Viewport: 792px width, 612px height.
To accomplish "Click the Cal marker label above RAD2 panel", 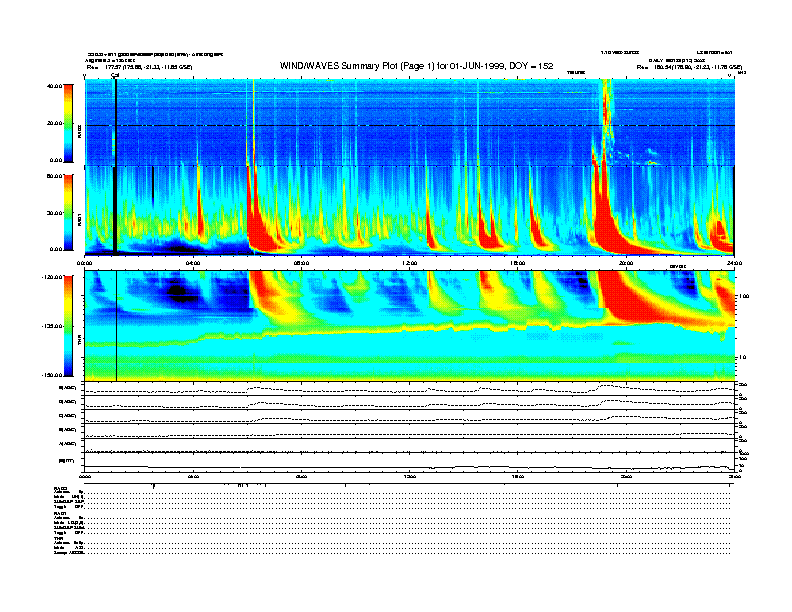I will pos(115,75).
